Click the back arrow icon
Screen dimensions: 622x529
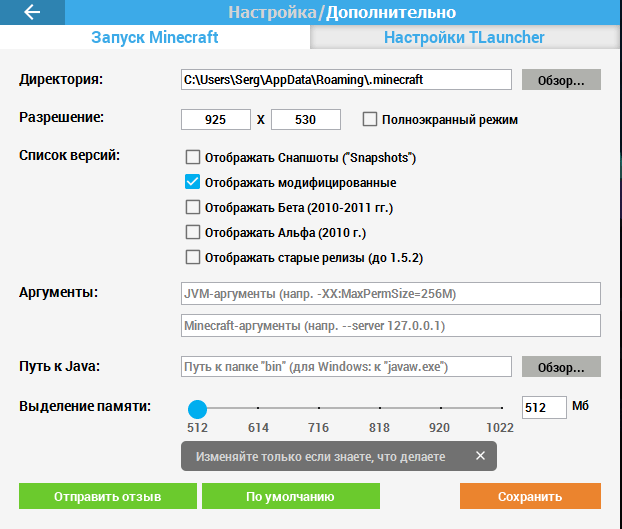(32, 12)
